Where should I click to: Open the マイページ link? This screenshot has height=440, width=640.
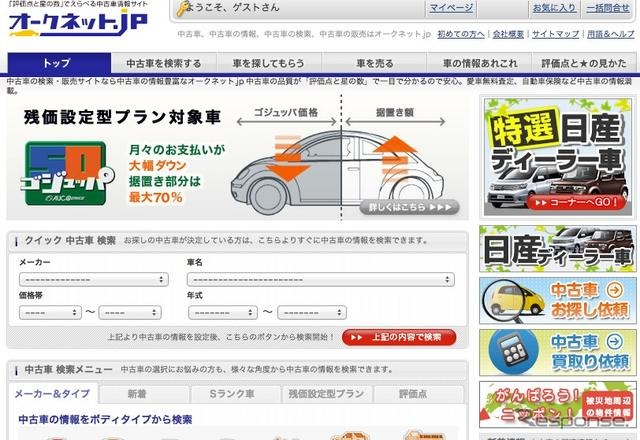[x=451, y=8]
